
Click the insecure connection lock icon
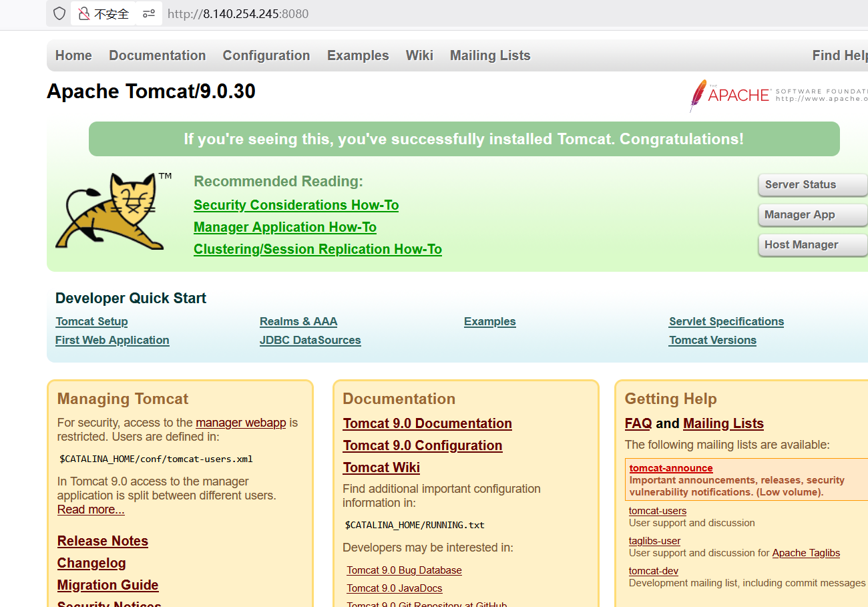(84, 13)
